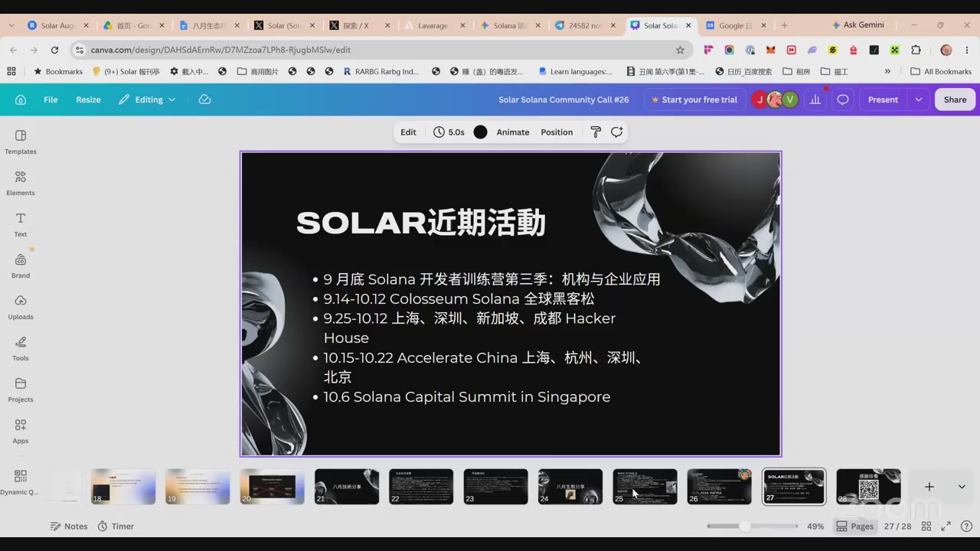Open the Apps panel
Image resolution: width=980 pixels, height=551 pixels.
point(21,432)
